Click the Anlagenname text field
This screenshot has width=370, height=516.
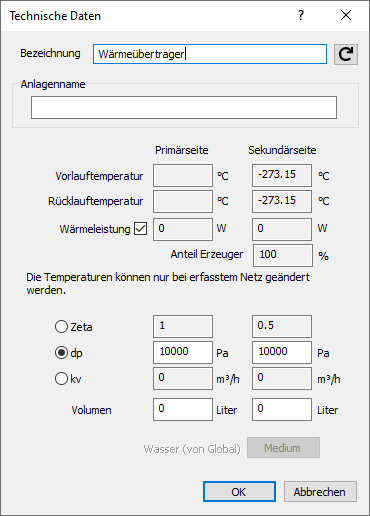(184, 107)
